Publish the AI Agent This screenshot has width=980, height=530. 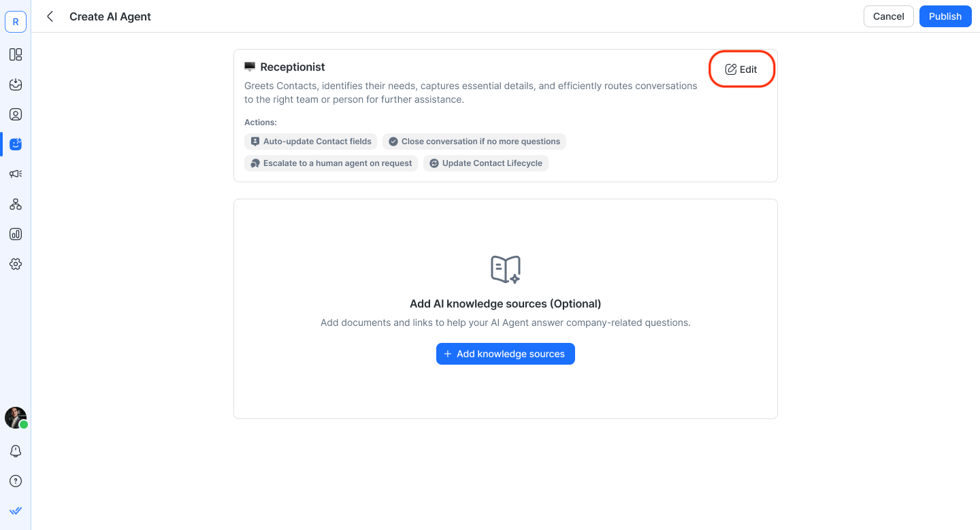(x=945, y=16)
